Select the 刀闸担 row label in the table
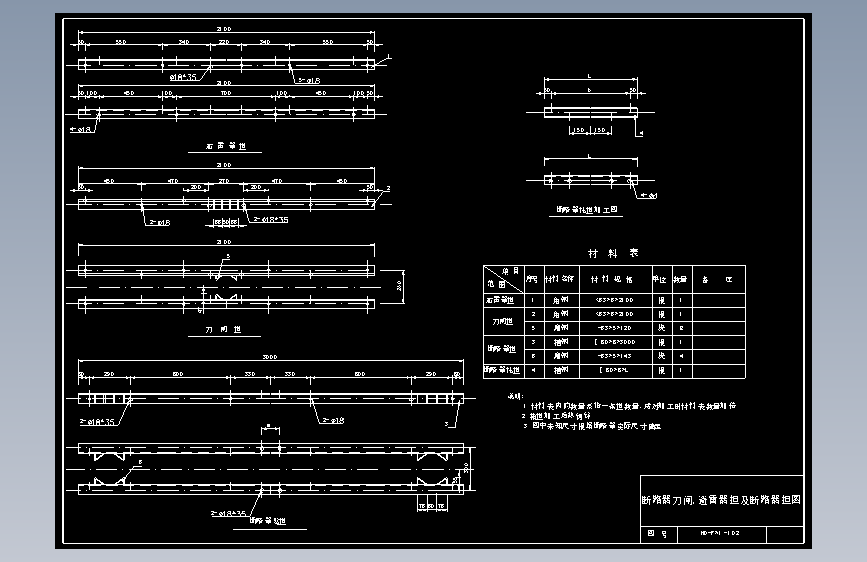 (503, 321)
